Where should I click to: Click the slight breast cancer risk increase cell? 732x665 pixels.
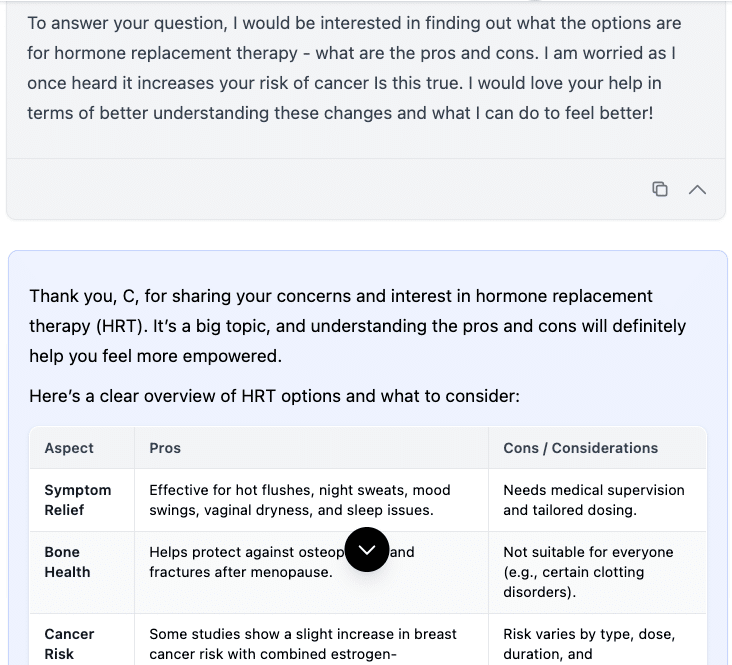tap(302, 644)
